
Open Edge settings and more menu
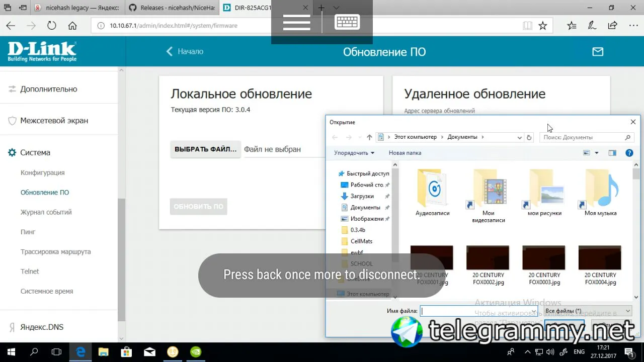point(633,26)
